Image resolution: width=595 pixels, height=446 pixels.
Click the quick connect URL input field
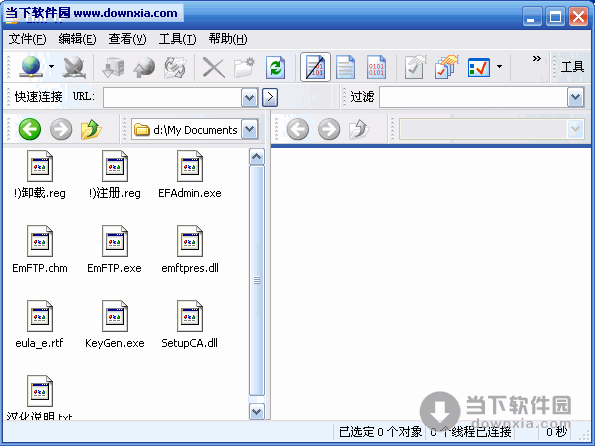(172, 98)
